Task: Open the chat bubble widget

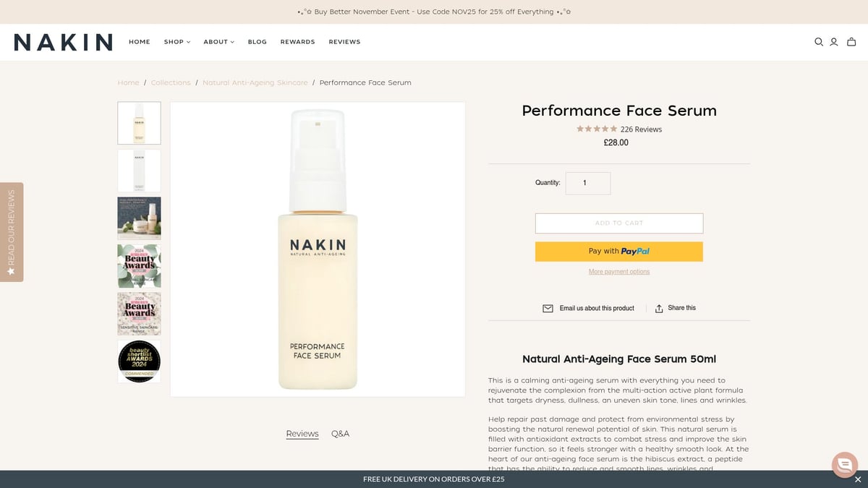Action: coord(844,465)
